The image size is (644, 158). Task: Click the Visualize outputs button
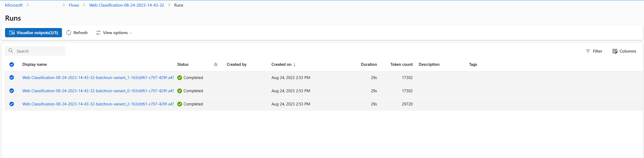click(33, 33)
